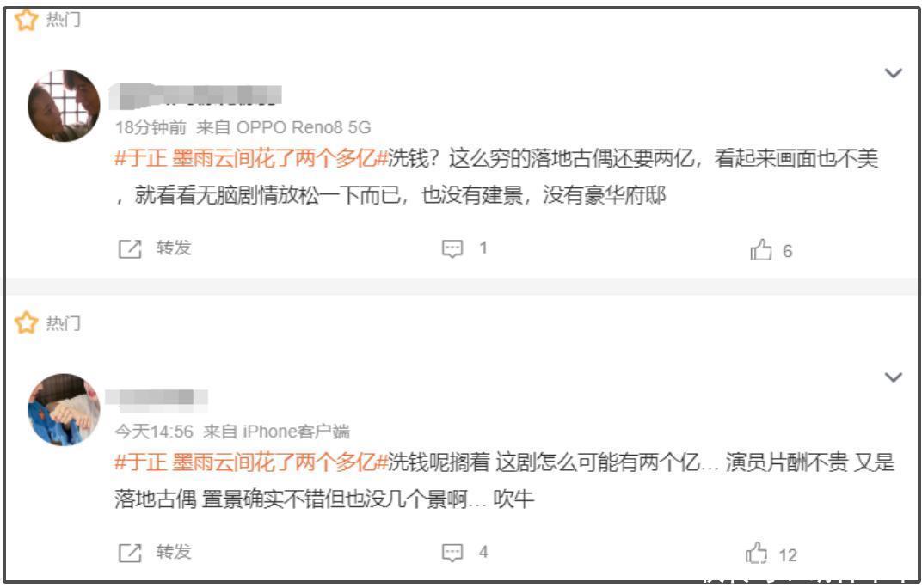This screenshot has height=588, width=922.
Task: Open the comment icon on the second post
Action: (x=452, y=553)
